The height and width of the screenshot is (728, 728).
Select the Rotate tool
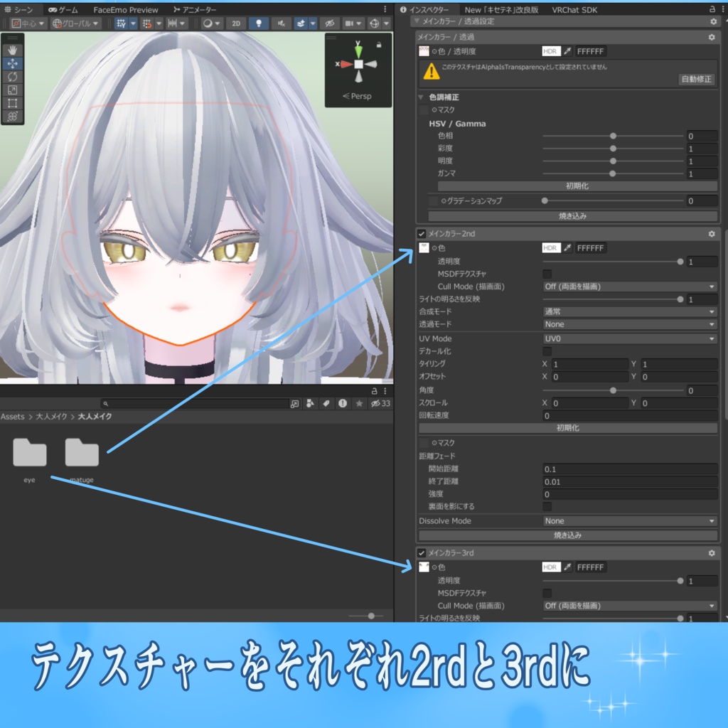pyautogui.click(x=13, y=77)
